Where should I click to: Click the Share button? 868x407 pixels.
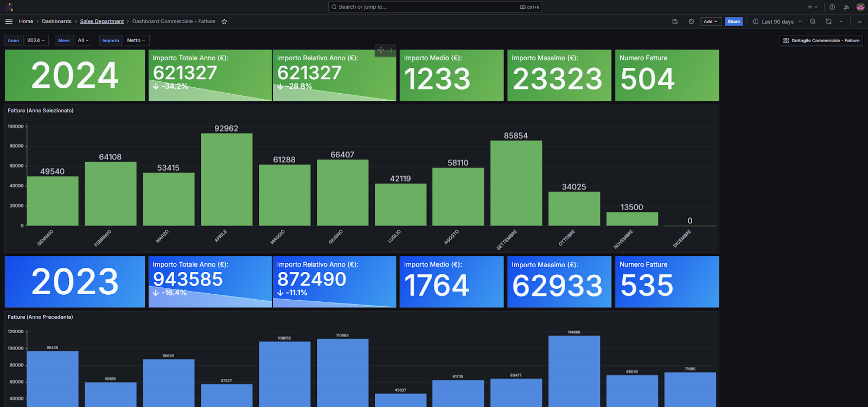pyautogui.click(x=734, y=22)
